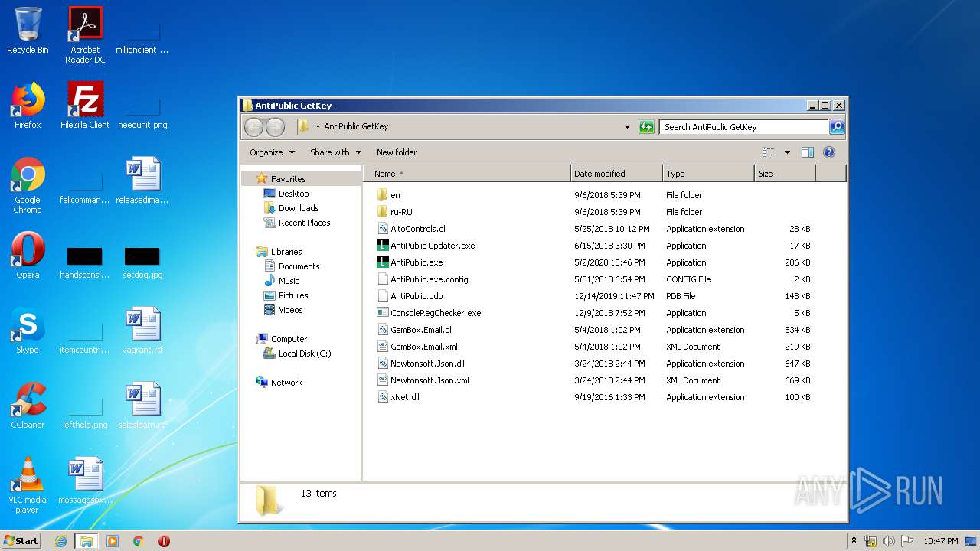Launch the VLC media player desktop shortcut
Screen dimensions: 980x551
pos(28,485)
